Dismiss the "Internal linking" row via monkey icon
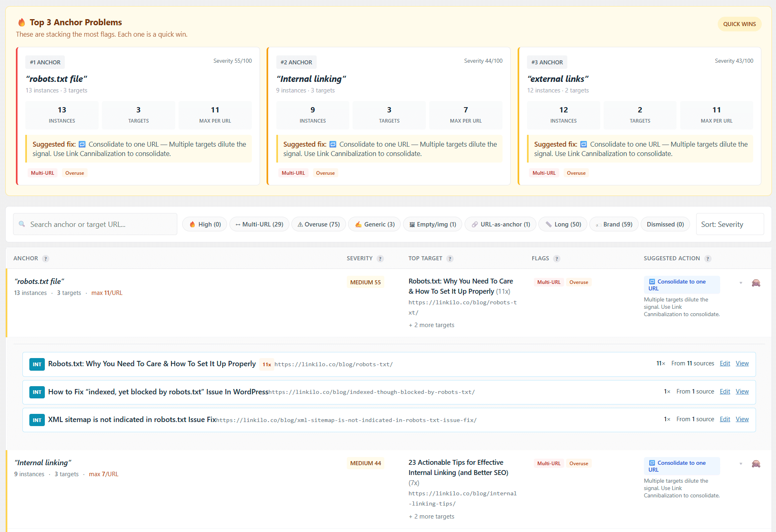 tap(756, 464)
